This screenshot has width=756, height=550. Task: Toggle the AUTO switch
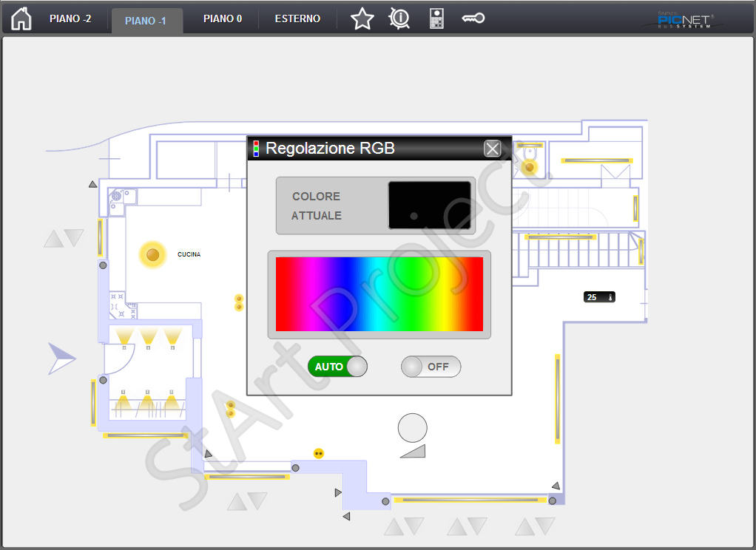pyautogui.click(x=337, y=367)
